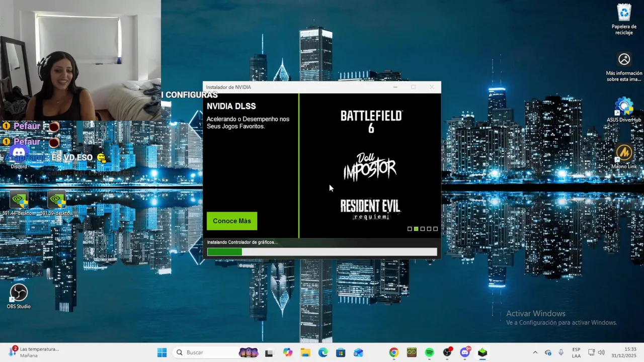
Task: Open Discord from the taskbar
Action: tap(465, 352)
